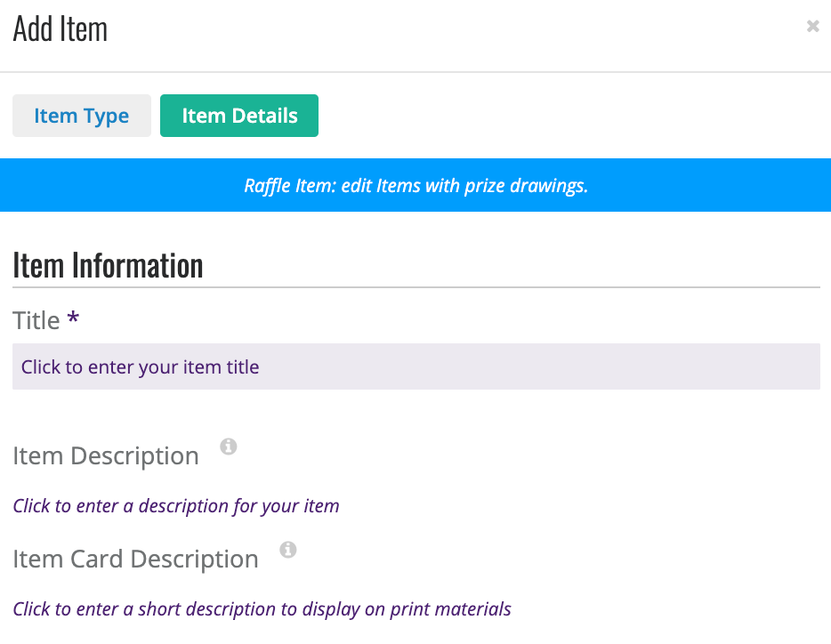
Task: Close the Add Item dialog
Action: [x=812, y=26]
